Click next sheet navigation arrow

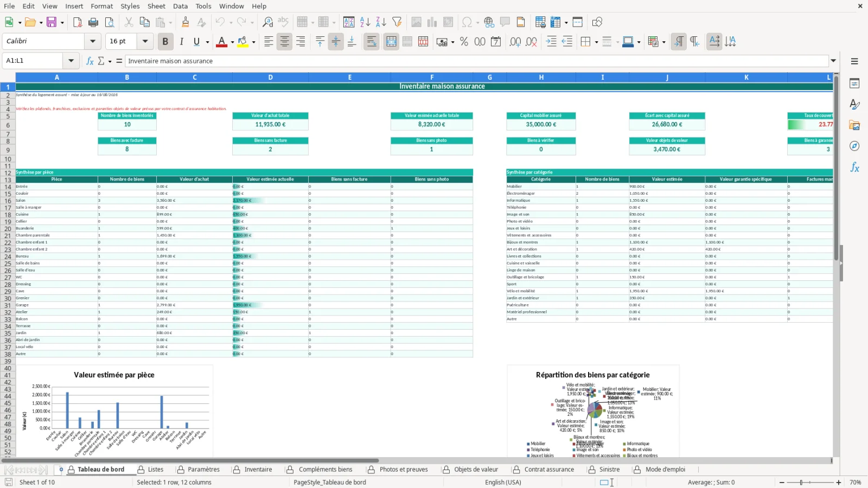coord(33,470)
